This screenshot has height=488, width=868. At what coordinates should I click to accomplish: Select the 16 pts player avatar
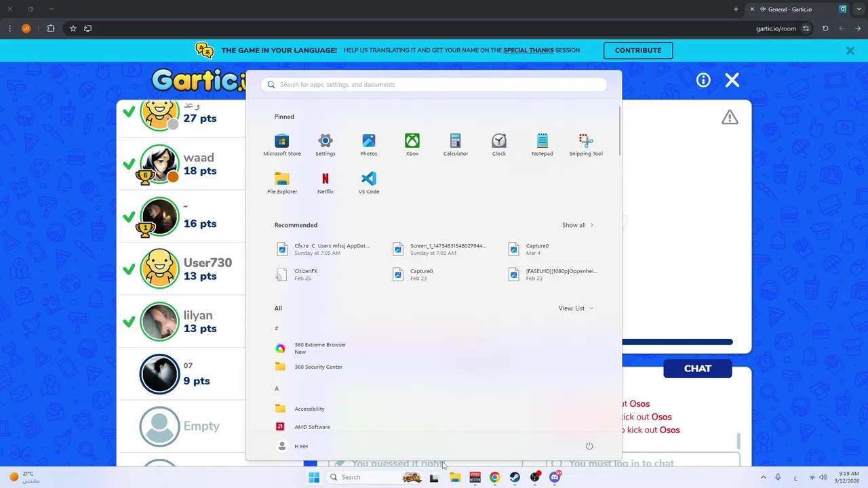pyautogui.click(x=159, y=217)
